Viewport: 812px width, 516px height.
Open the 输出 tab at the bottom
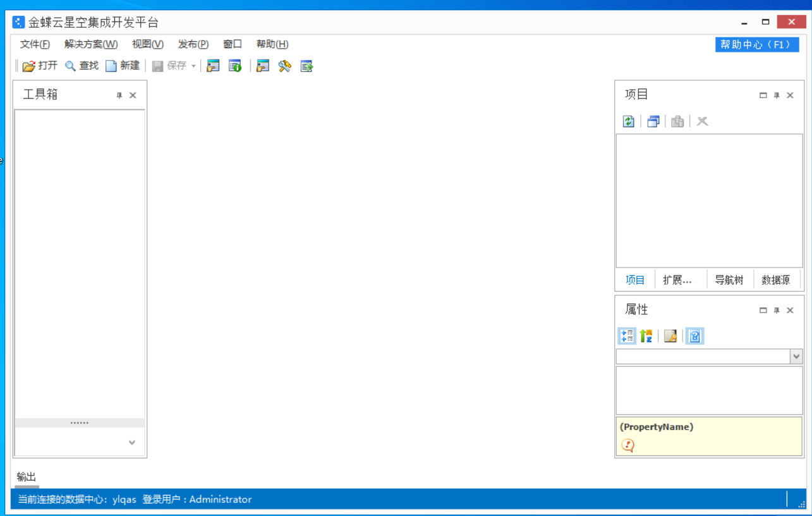27,477
